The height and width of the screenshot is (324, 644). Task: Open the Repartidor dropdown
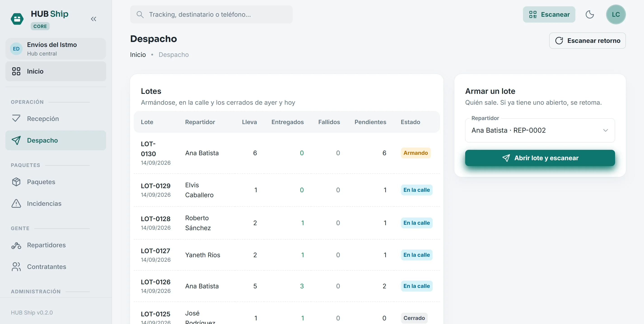(x=540, y=130)
